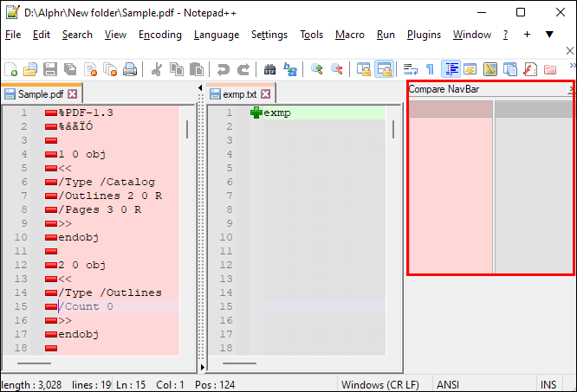Image resolution: width=577 pixels, height=392 pixels.
Task: Open the Replace toolbar icon
Action: click(290, 69)
